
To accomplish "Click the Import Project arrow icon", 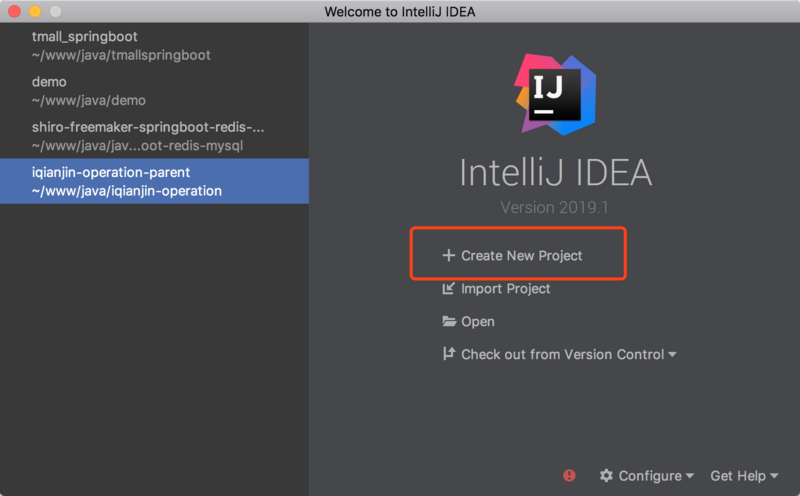I will (x=449, y=289).
